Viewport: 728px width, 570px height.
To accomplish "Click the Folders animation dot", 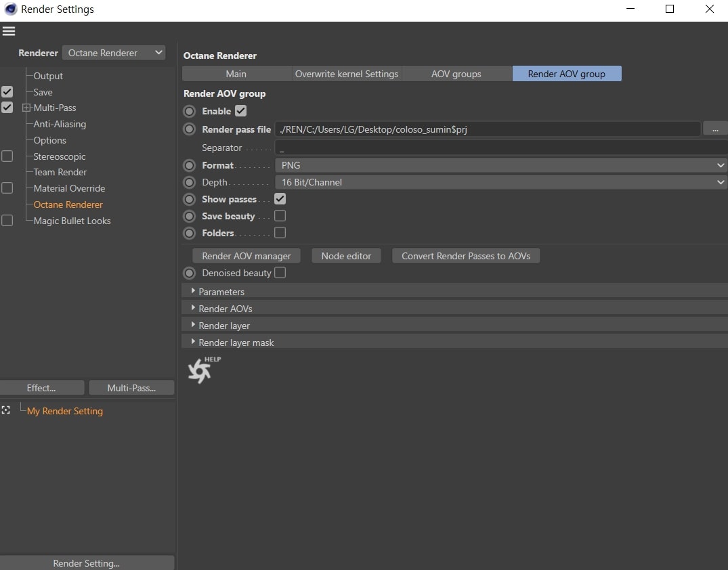I will [x=190, y=233].
